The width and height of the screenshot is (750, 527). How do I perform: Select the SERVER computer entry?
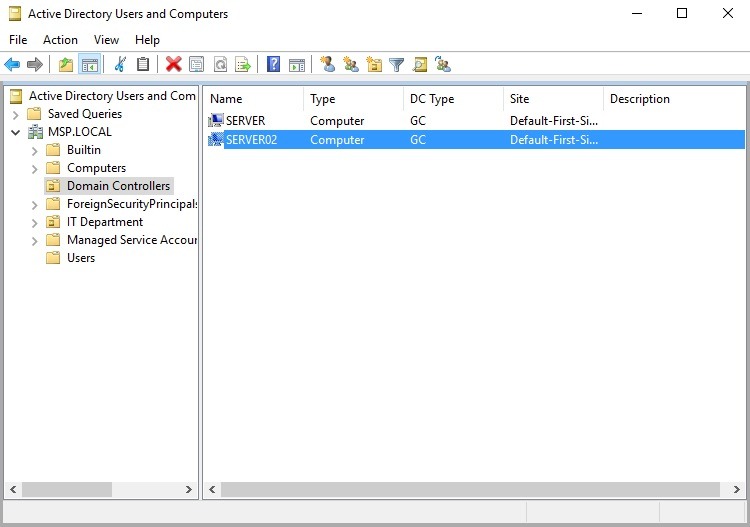(x=245, y=121)
